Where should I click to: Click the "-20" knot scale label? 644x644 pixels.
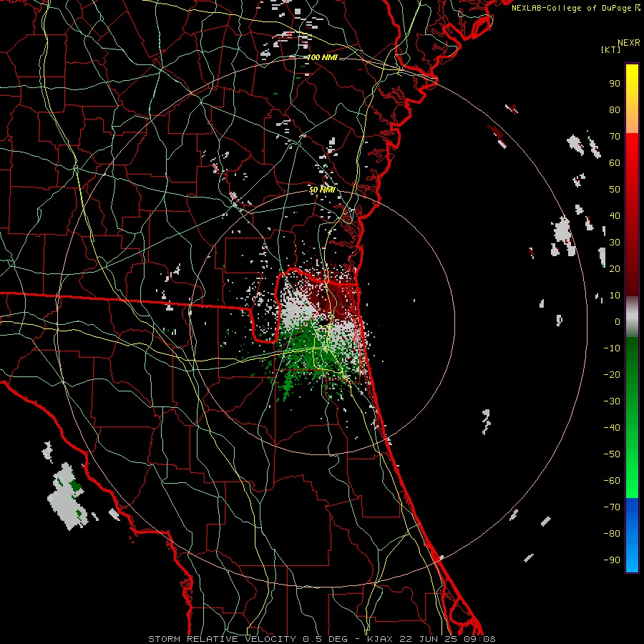point(612,374)
